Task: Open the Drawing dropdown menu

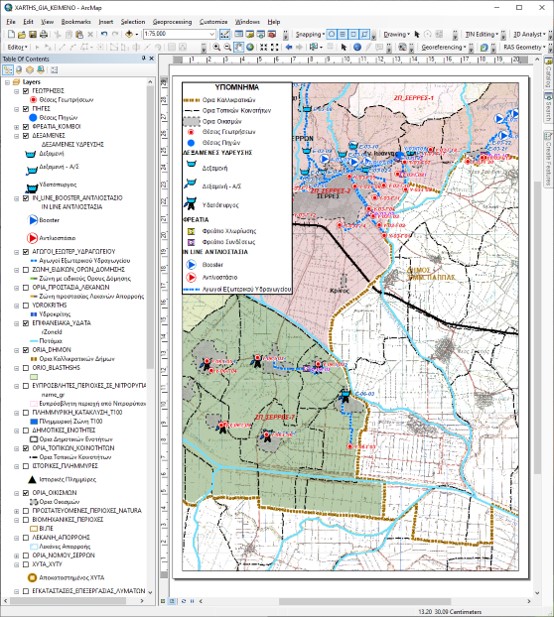Action: coord(397,35)
